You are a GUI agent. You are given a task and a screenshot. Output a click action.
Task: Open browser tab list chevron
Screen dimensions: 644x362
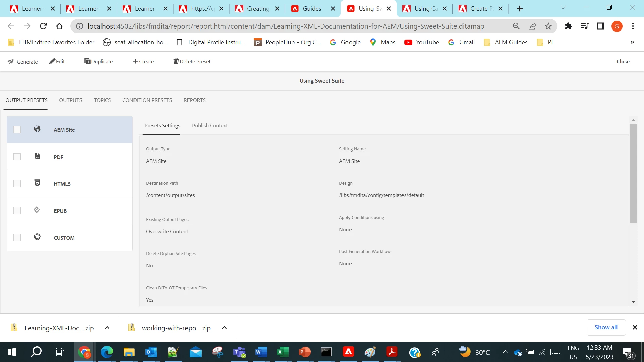tap(563, 7)
